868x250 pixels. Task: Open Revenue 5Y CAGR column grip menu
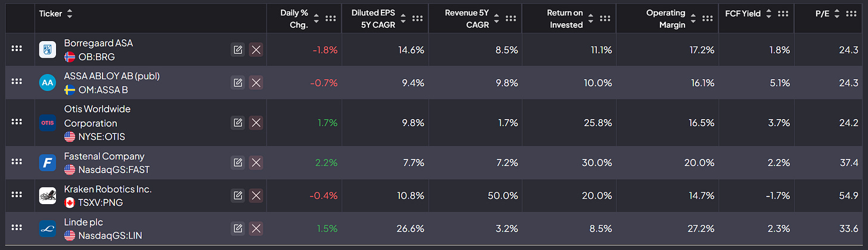pos(511,18)
